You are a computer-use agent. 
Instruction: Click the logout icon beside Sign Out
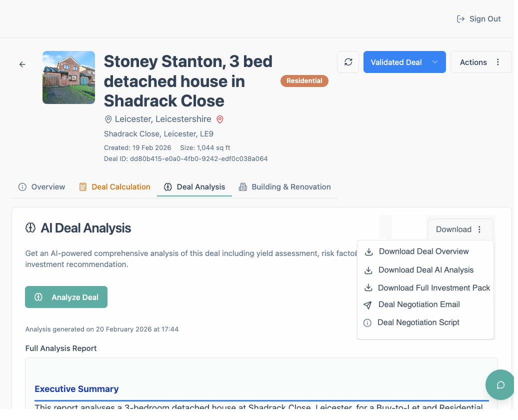460,18
